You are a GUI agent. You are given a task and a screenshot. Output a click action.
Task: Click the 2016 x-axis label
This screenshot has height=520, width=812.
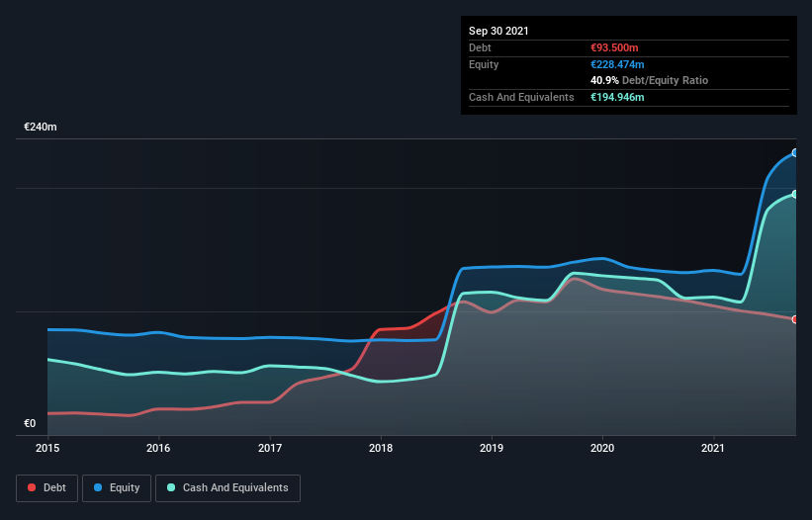(x=158, y=448)
